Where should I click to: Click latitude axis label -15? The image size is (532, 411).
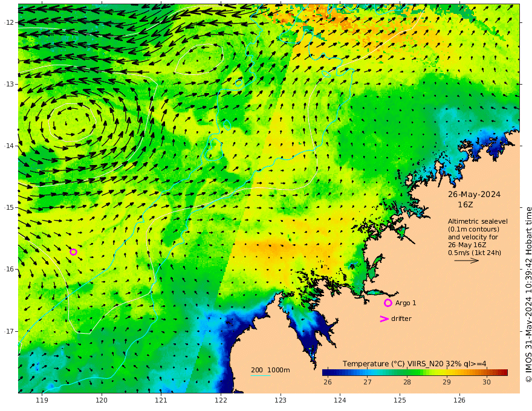9,207
